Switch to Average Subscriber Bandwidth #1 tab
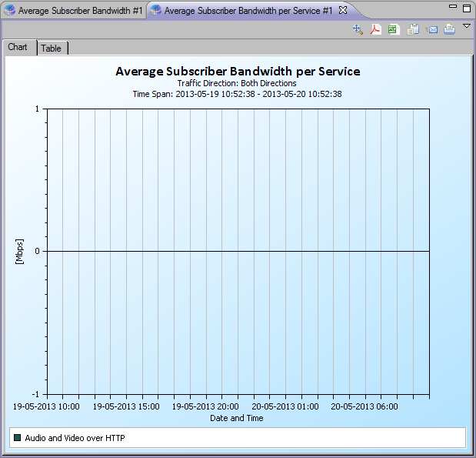This screenshot has width=476, height=458. [74, 11]
